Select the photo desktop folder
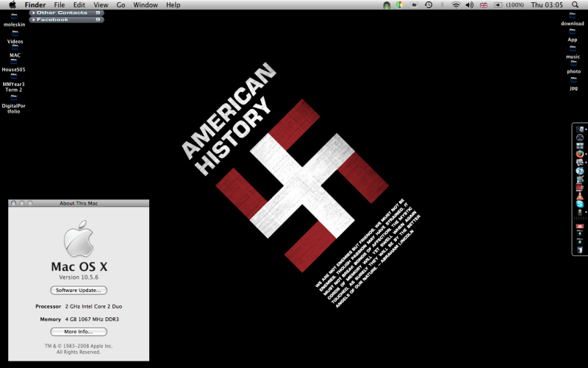Image resolution: width=588 pixels, height=368 pixels. click(x=573, y=68)
